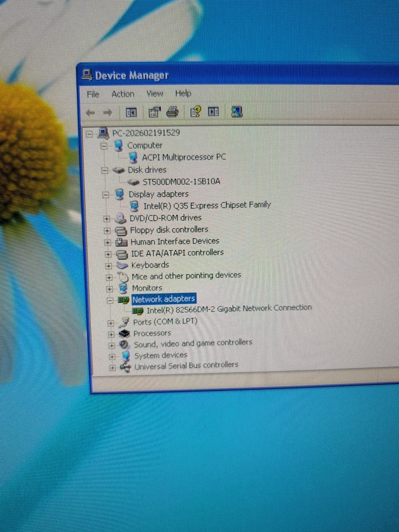Image resolution: width=399 pixels, height=532 pixels.
Task: Click the Help question mark toolbar icon
Action: coord(196,111)
